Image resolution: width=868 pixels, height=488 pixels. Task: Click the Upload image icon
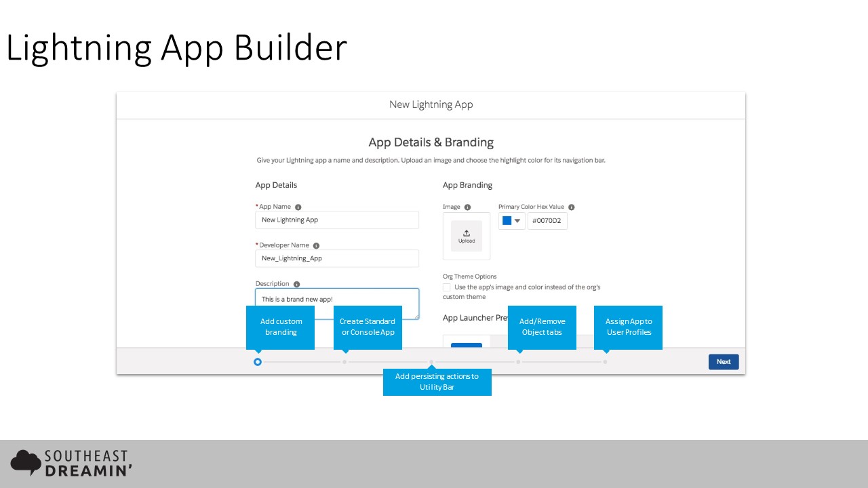click(x=467, y=236)
